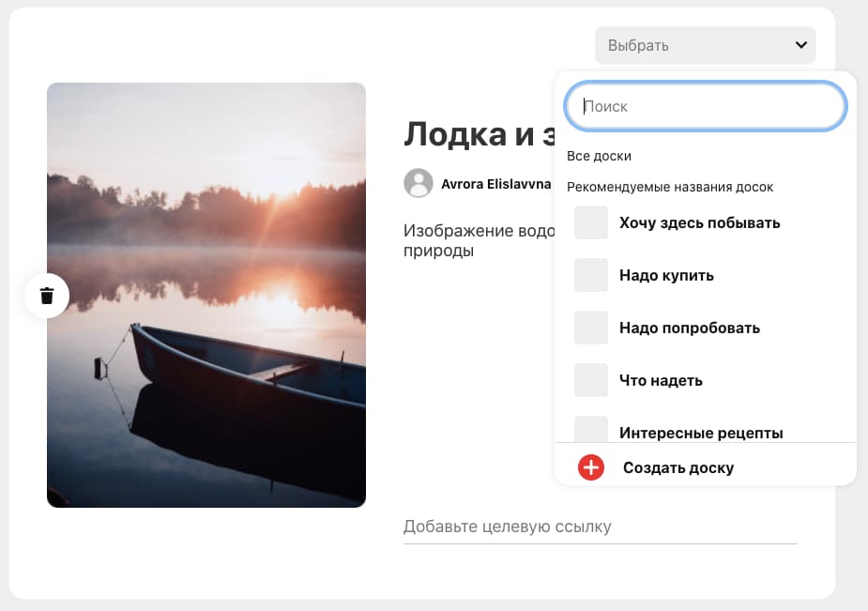Click the board thumbnail beside Надо купить
868x611 pixels.
point(591,275)
